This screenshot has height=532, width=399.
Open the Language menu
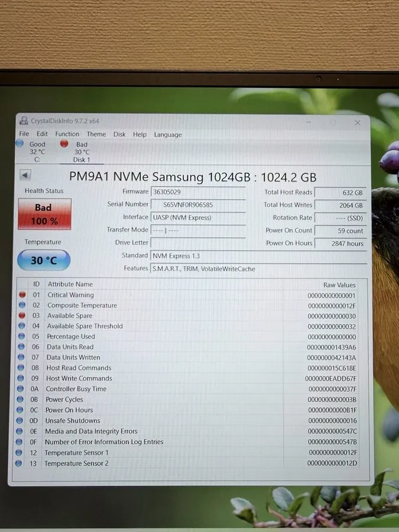click(x=168, y=135)
